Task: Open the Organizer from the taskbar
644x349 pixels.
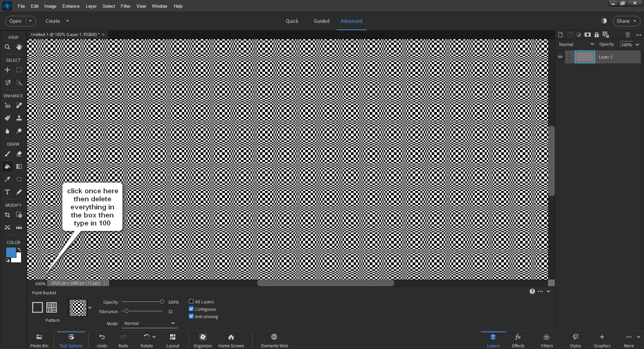Action: [203, 340]
